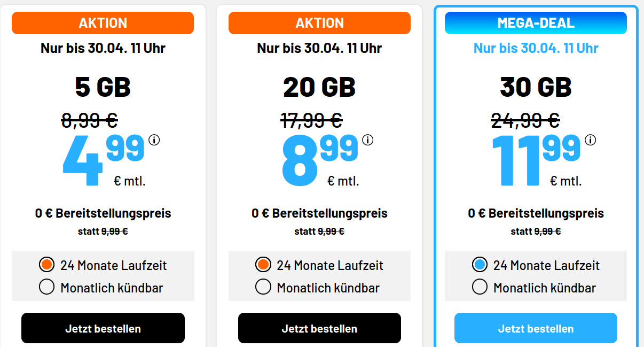Switch the 20 GB plan to Monatlich kündbar

(263, 287)
